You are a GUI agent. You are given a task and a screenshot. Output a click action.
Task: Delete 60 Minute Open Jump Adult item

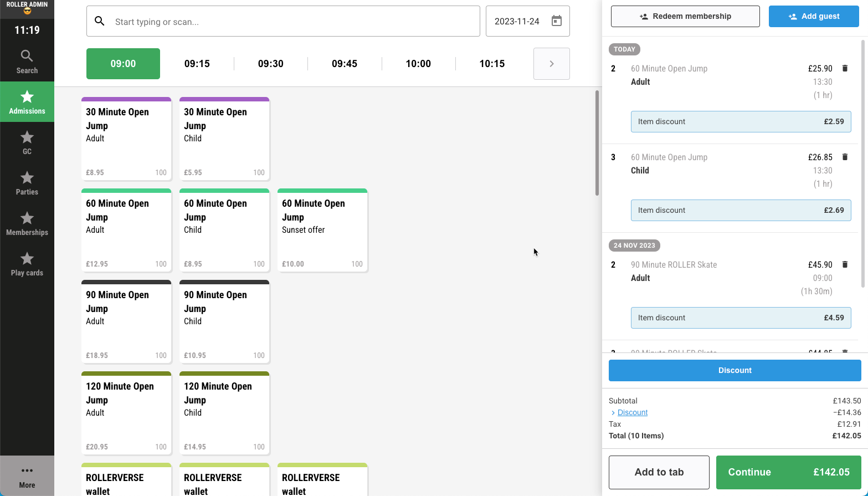click(845, 68)
